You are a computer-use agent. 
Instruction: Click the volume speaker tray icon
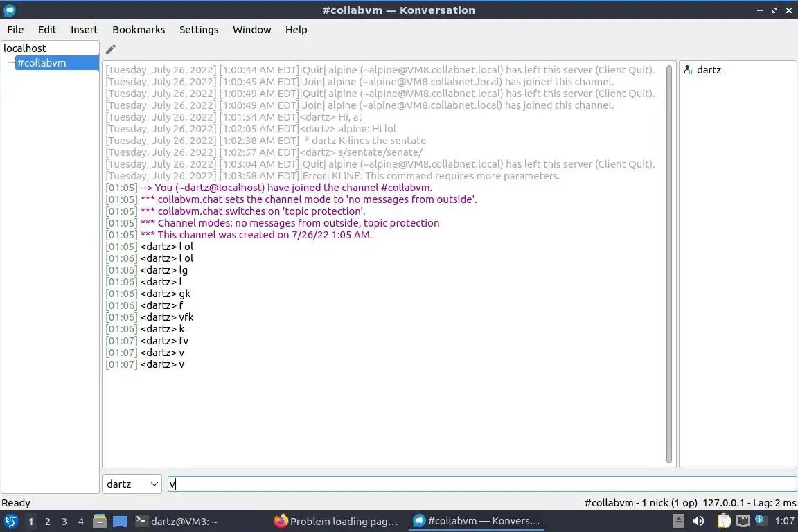tap(698, 521)
